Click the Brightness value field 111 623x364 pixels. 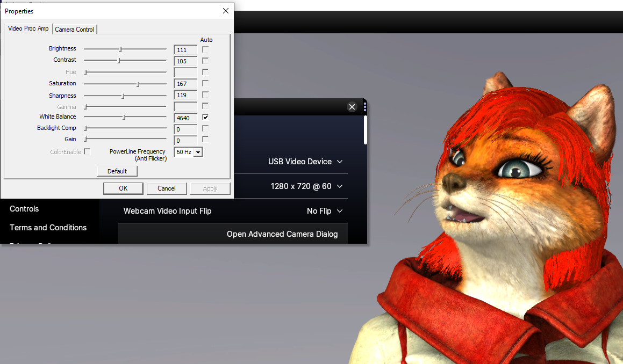pyautogui.click(x=185, y=50)
